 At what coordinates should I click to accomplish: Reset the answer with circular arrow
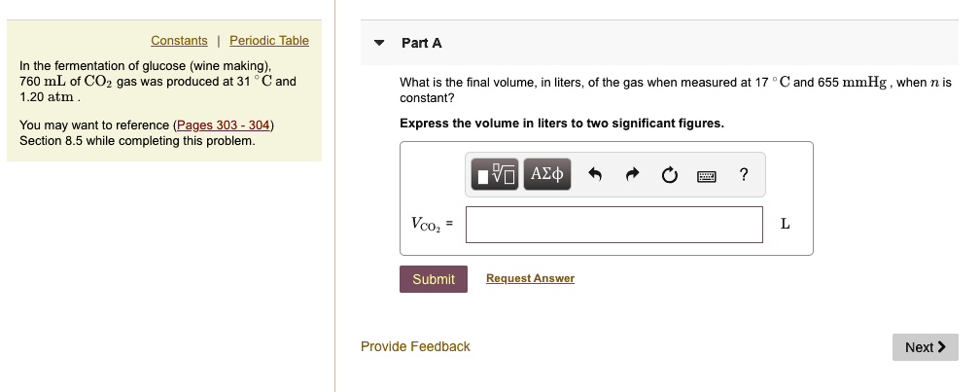[668, 176]
